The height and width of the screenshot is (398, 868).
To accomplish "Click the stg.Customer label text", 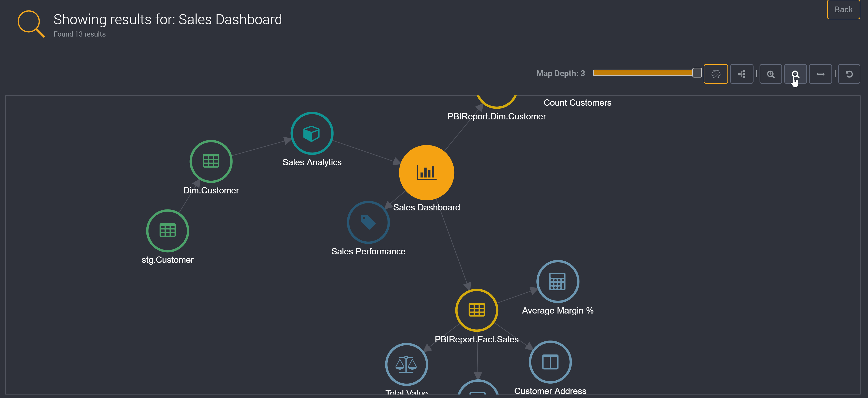I will tap(168, 260).
